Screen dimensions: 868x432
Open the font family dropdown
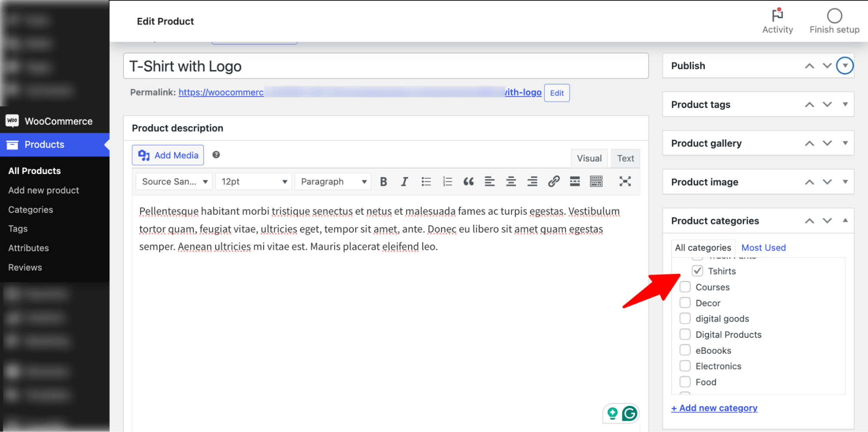pos(174,182)
